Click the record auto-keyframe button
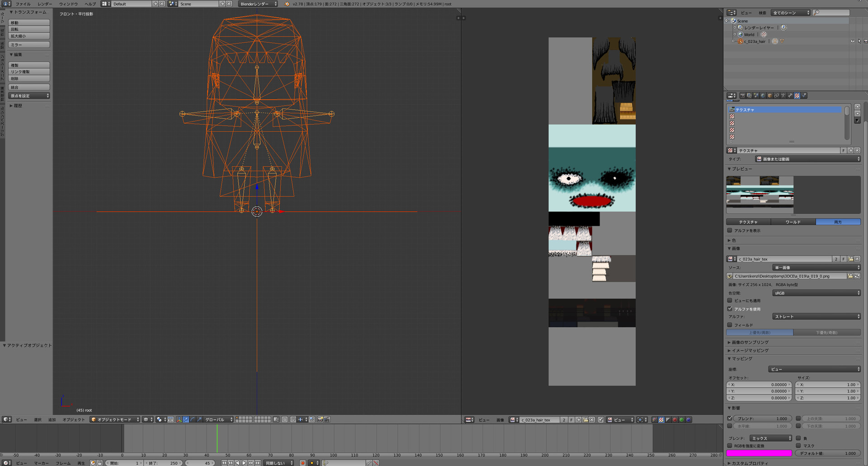 tap(303, 463)
